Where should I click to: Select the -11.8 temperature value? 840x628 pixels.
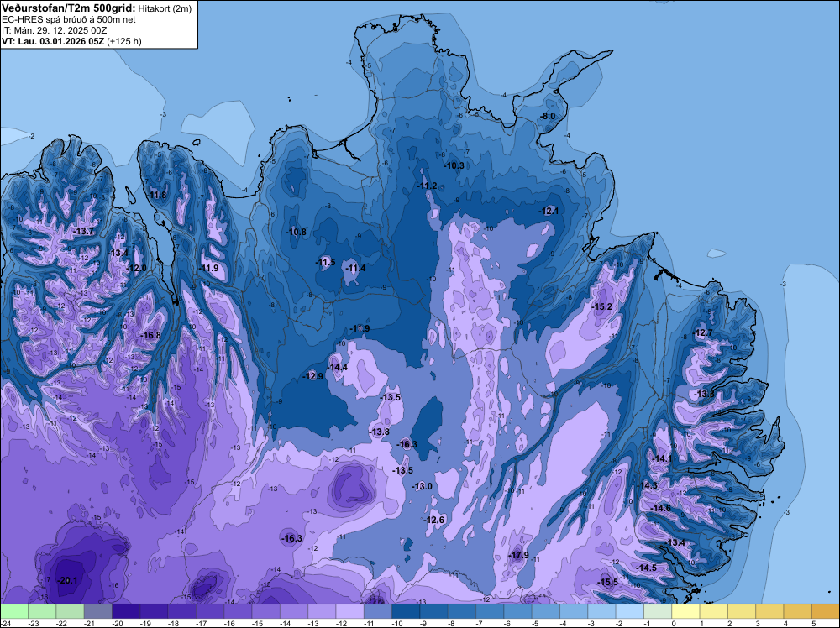157,195
